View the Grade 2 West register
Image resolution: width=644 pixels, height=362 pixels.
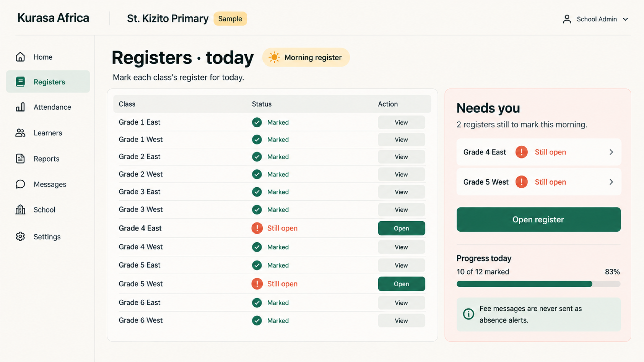pyautogui.click(x=401, y=174)
